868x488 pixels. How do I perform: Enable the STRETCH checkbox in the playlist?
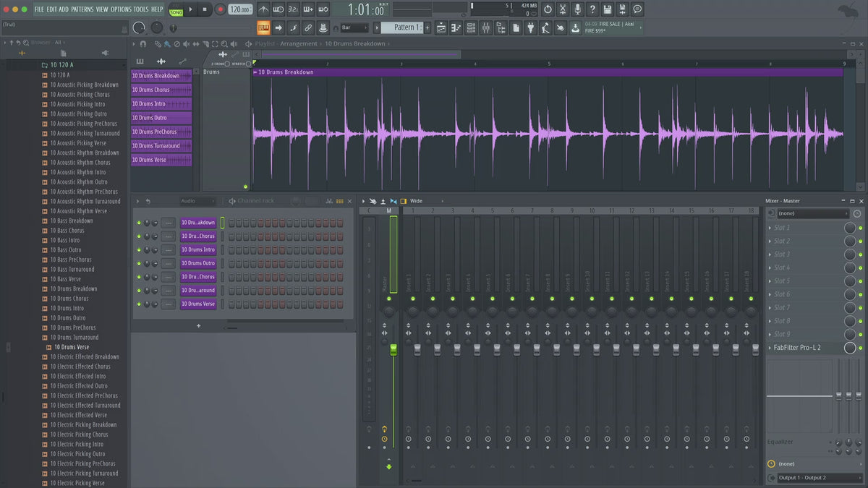(x=248, y=64)
